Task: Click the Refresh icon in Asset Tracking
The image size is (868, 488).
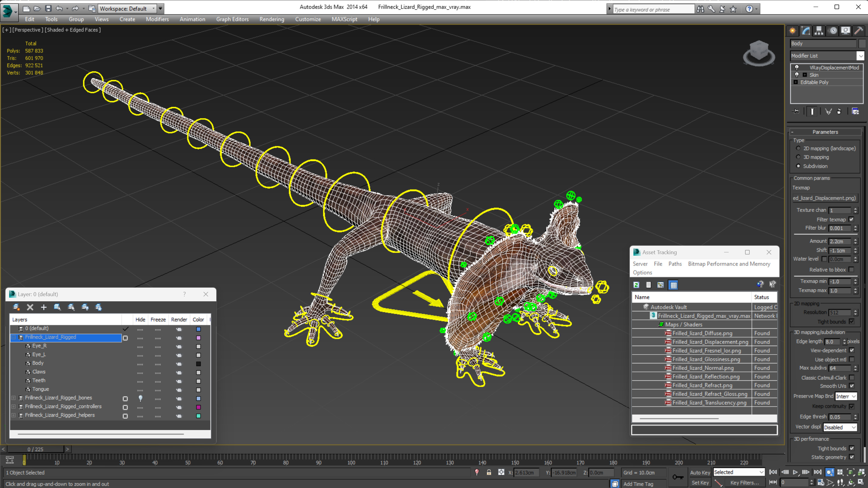Action: 636,285
